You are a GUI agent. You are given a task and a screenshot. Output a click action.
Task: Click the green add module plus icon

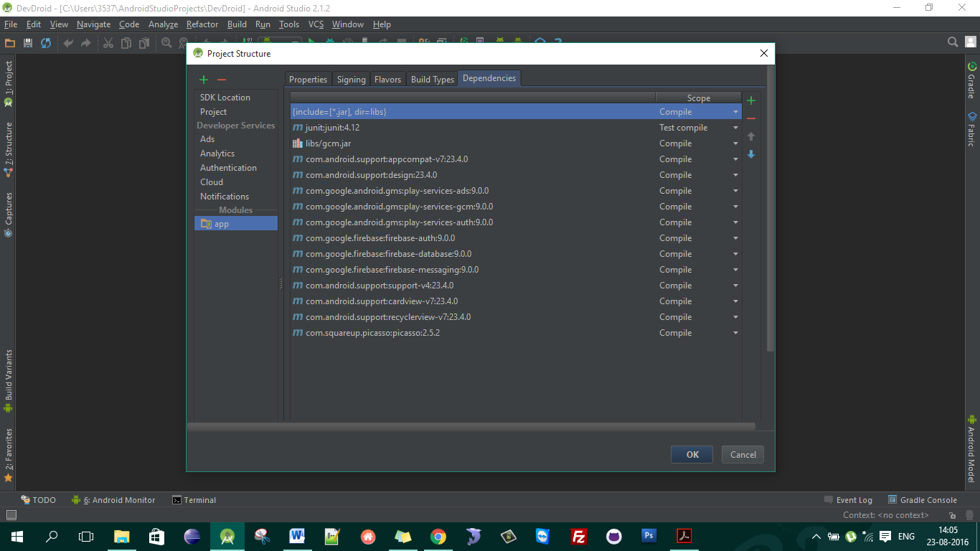pos(204,80)
